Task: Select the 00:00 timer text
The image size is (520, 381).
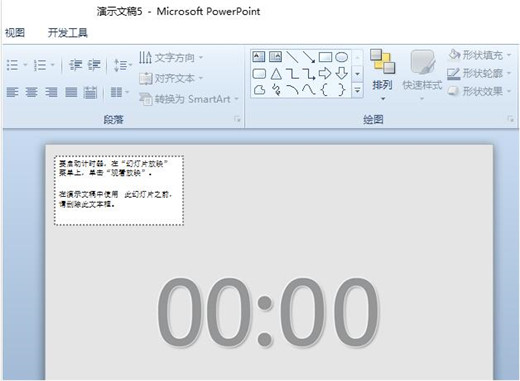Action: (268, 313)
